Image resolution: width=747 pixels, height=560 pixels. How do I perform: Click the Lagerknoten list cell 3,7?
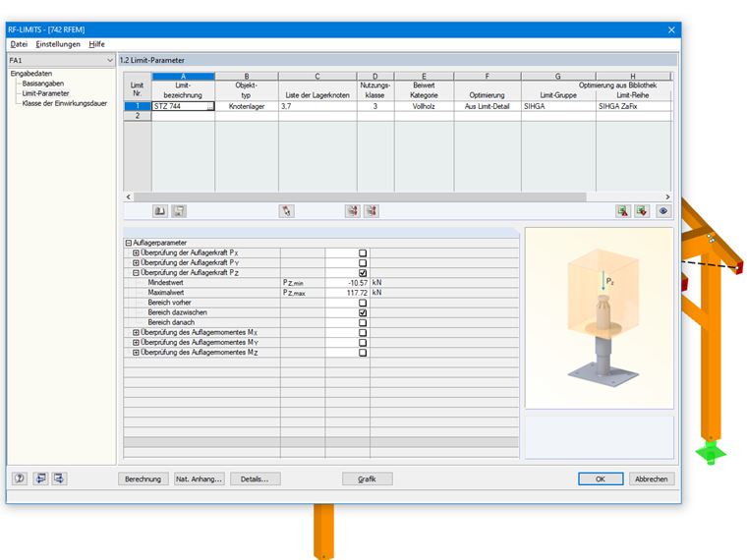click(317, 107)
